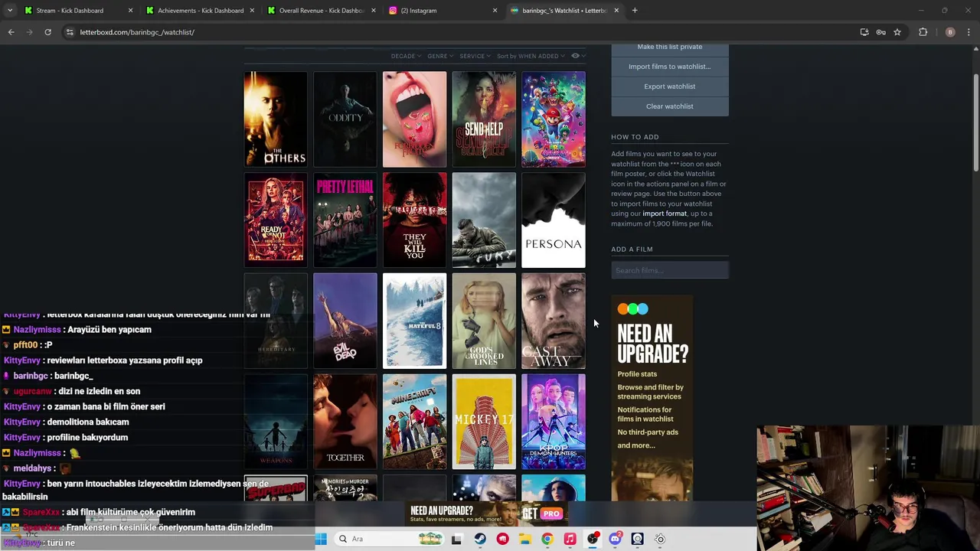Click Clear watchlist button

(x=670, y=106)
